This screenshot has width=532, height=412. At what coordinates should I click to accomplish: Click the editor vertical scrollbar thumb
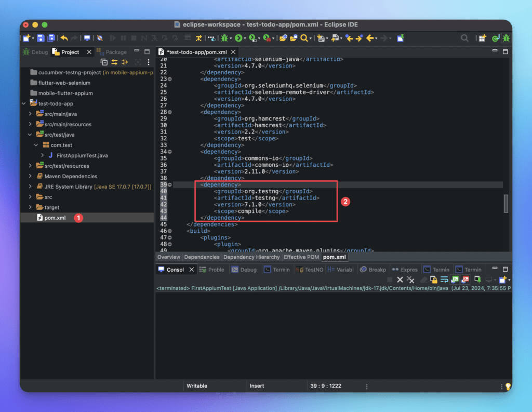click(x=506, y=204)
